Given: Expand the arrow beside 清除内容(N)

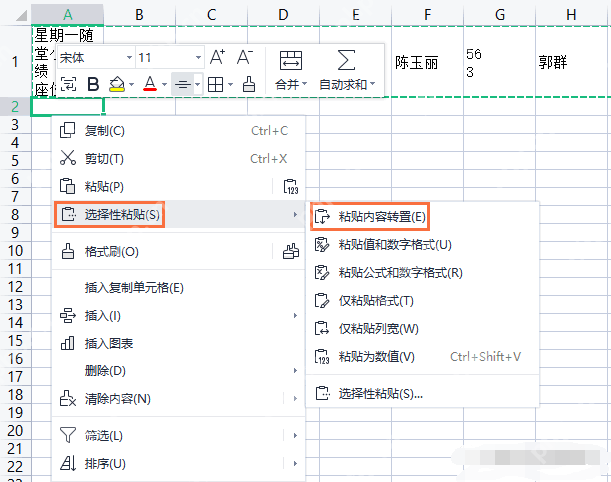Looking at the screenshot, I should [x=295, y=399].
